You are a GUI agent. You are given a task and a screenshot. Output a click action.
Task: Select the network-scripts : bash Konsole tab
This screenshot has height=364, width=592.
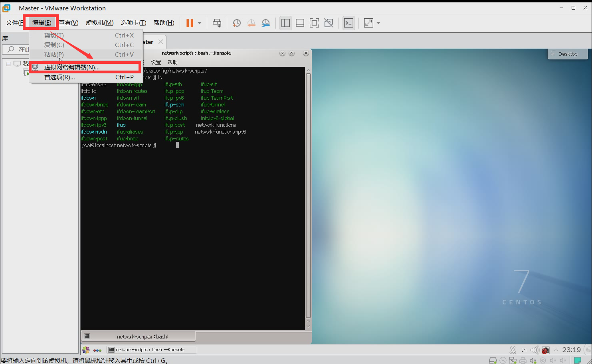coord(138,336)
